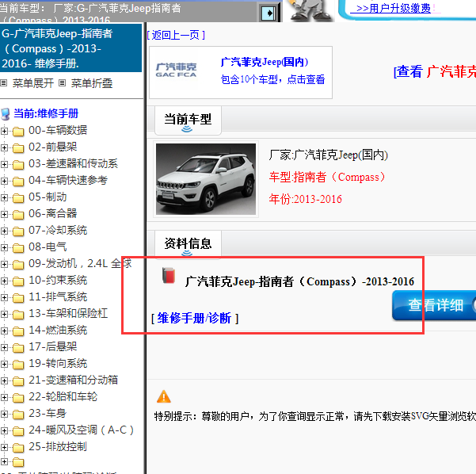The image size is (476, 474).
Task: Open the 24-暖风及空调 (A-C) chapter
Action: coord(81,430)
